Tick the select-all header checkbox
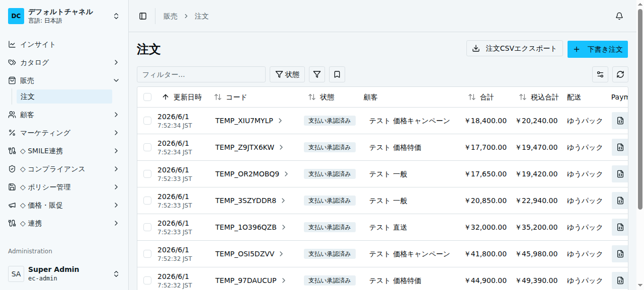644x290 pixels. click(x=147, y=97)
